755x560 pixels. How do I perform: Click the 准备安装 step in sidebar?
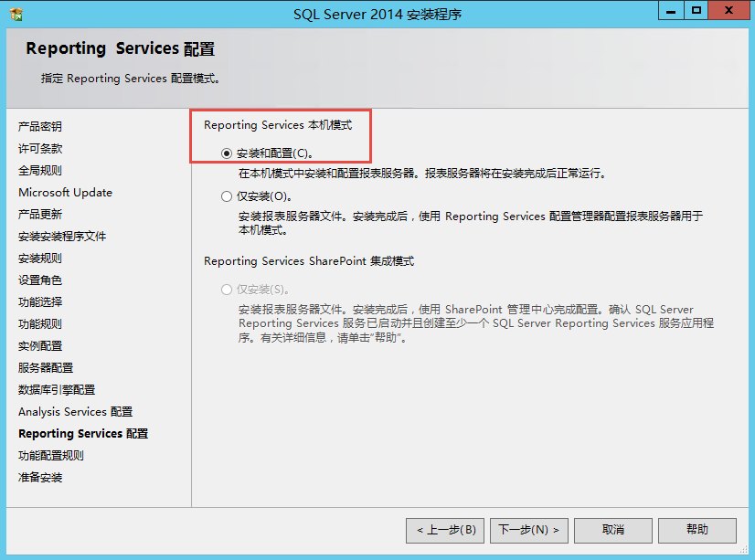coord(40,478)
